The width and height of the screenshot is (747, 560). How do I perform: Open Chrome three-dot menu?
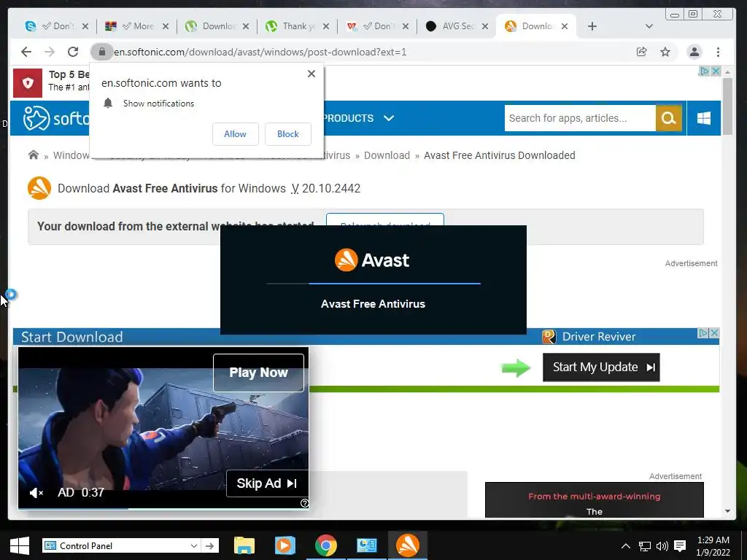[718, 52]
